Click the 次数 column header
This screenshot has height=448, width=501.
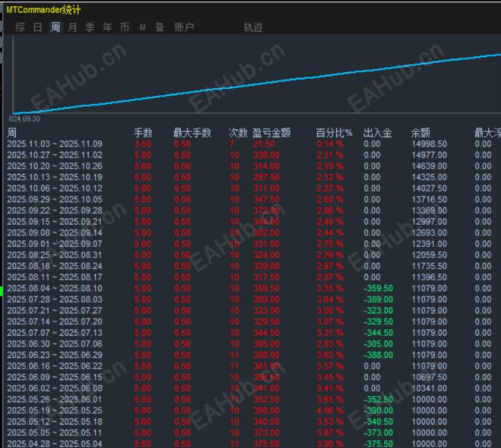tap(238, 133)
